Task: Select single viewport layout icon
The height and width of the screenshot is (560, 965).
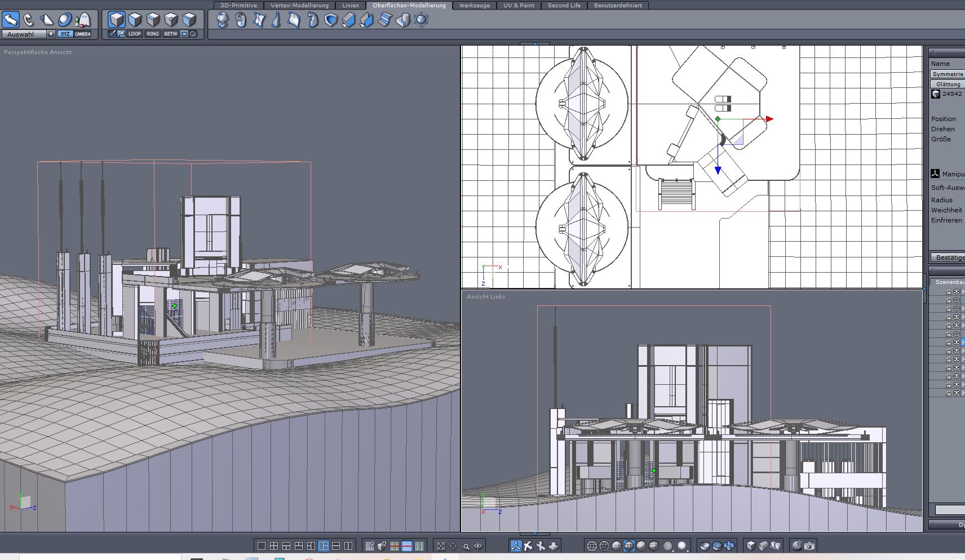Action: tap(262, 546)
